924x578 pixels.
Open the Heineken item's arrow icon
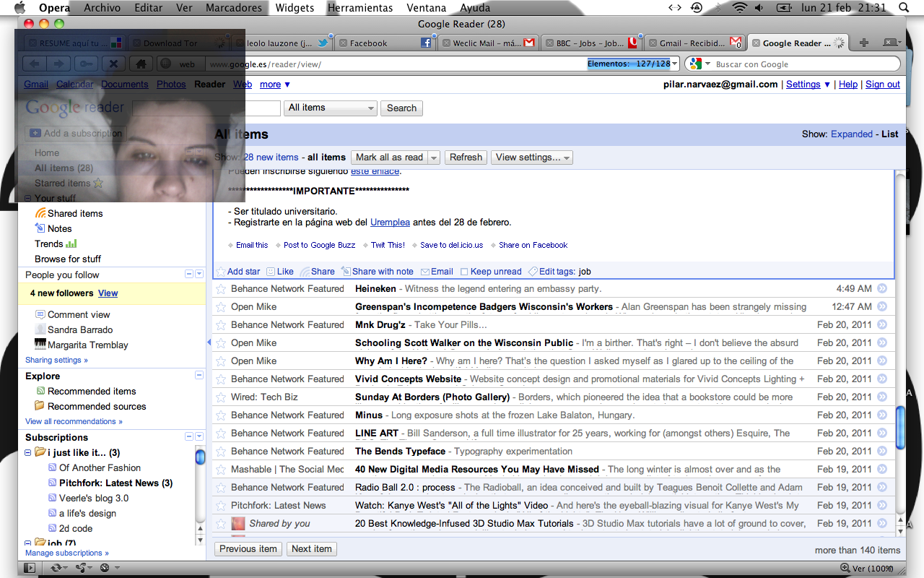(881, 289)
